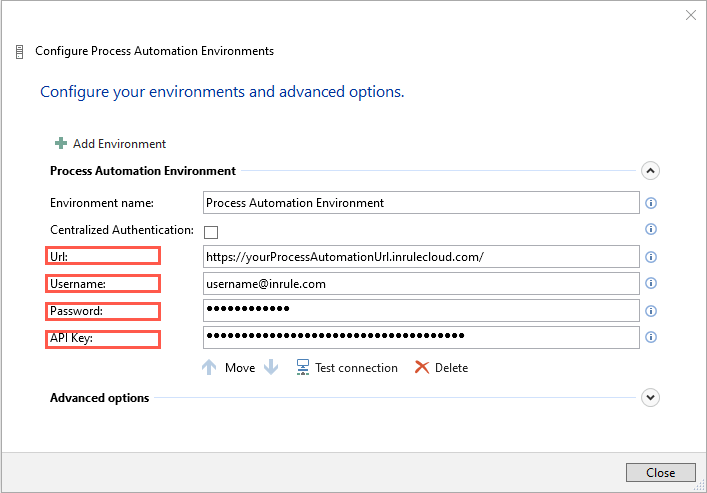The image size is (707, 493).
Task: Enable the Centralized Authentication checkbox
Action: [x=211, y=232]
